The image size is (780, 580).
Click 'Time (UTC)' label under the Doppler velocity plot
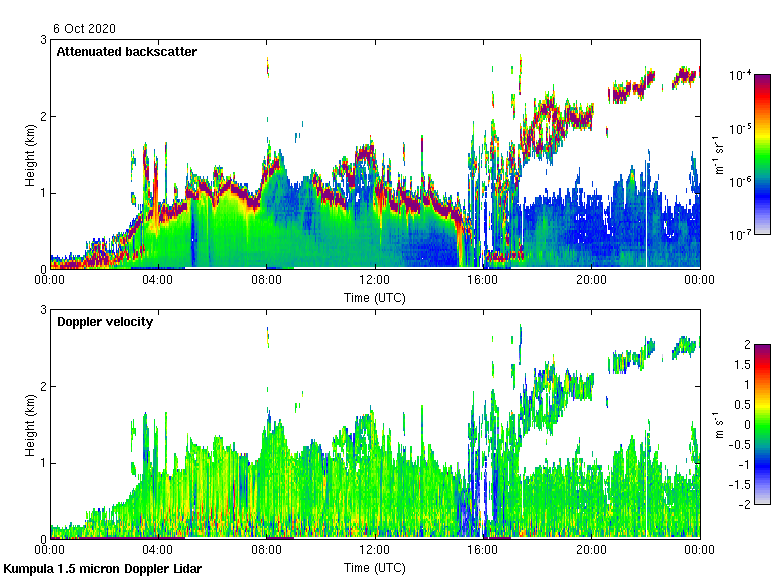pos(375,567)
